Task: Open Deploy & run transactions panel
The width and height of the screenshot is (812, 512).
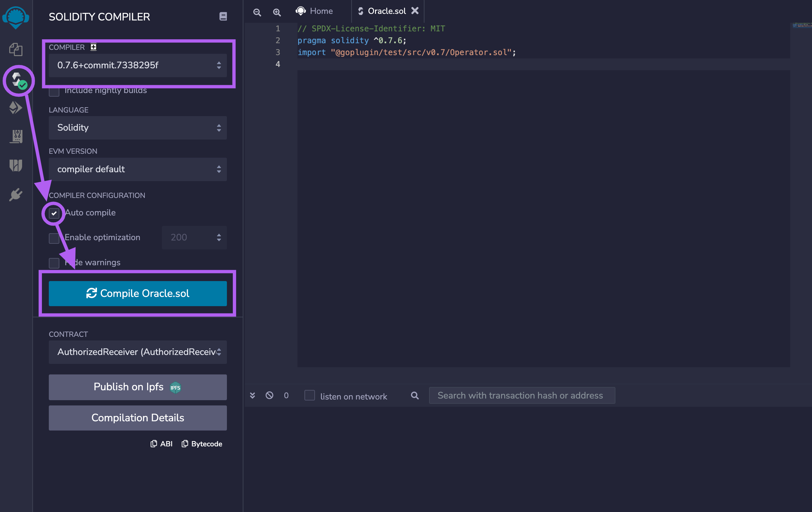Action: (16, 108)
